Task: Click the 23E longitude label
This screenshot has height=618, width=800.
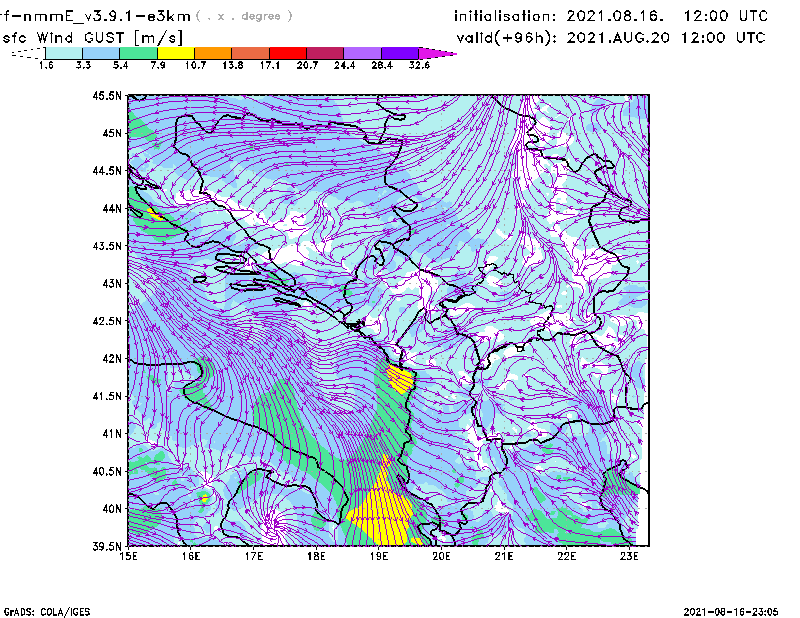Action: click(x=629, y=556)
